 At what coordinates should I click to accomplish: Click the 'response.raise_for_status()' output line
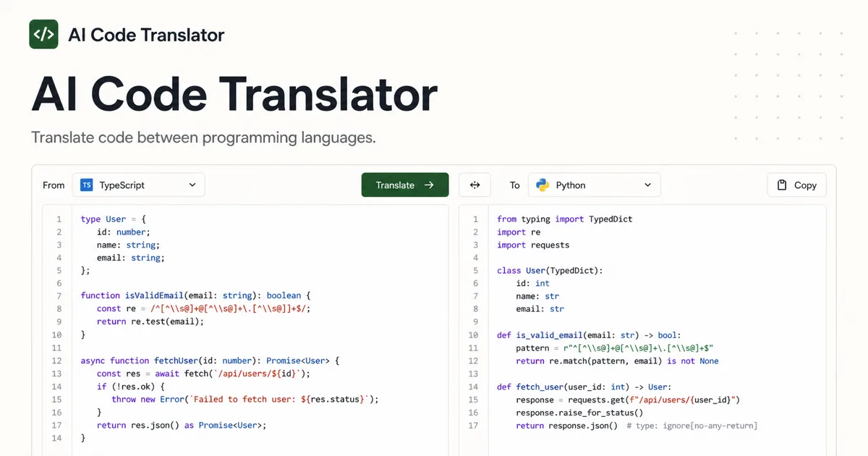click(579, 413)
